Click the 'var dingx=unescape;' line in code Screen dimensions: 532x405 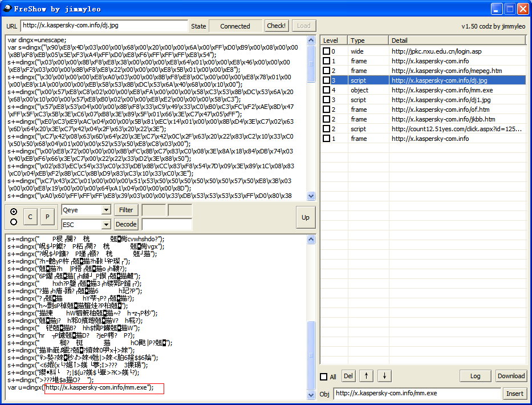pos(37,40)
